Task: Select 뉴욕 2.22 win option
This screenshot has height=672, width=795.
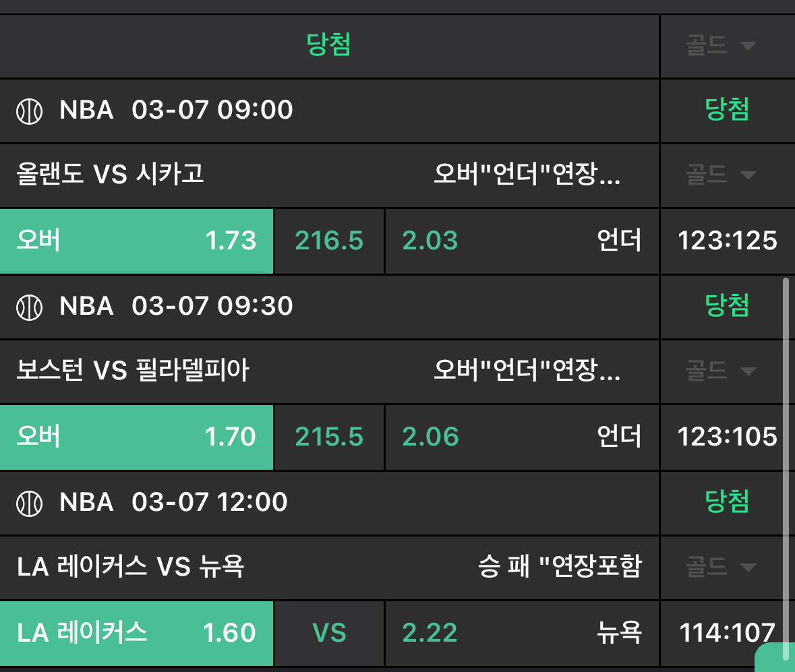Action: 521,633
